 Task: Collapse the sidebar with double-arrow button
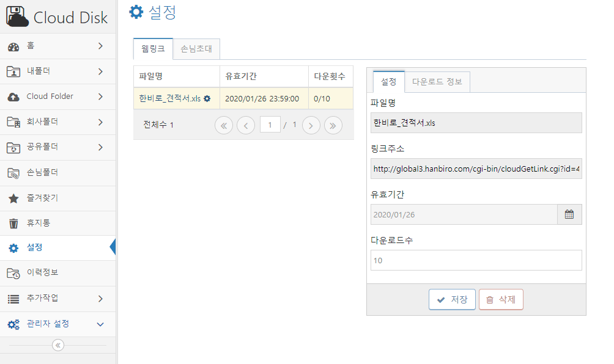pyautogui.click(x=58, y=345)
